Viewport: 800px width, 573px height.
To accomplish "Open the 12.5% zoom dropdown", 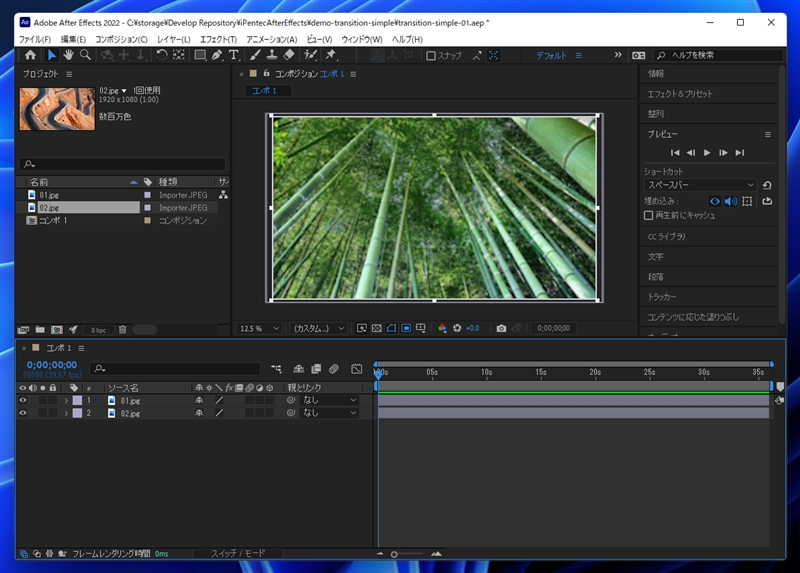I will [259, 328].
